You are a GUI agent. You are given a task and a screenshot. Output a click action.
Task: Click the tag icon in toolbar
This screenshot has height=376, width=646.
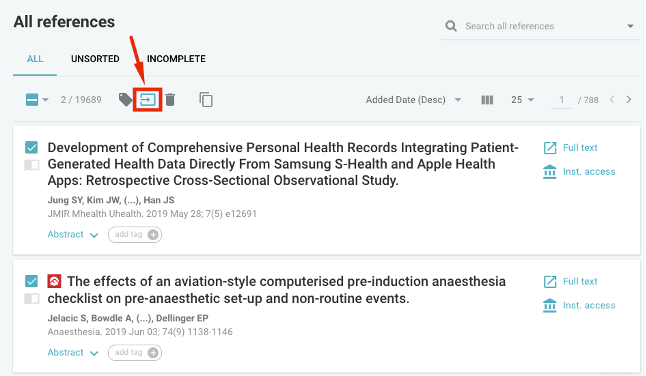click(125, 100)
